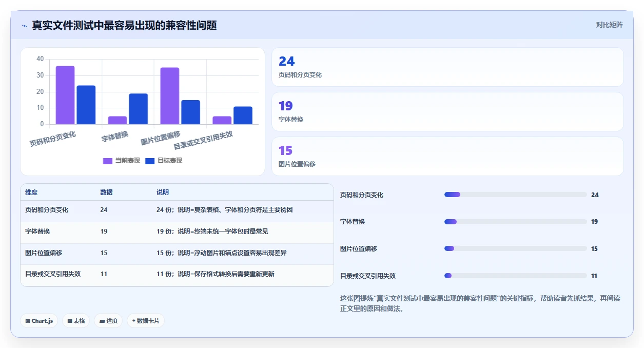The width and height of the screenshot is (644, 348).
Task: Click the blue 目录或交叉引用失效 chart bar
Action: point(243,115)
